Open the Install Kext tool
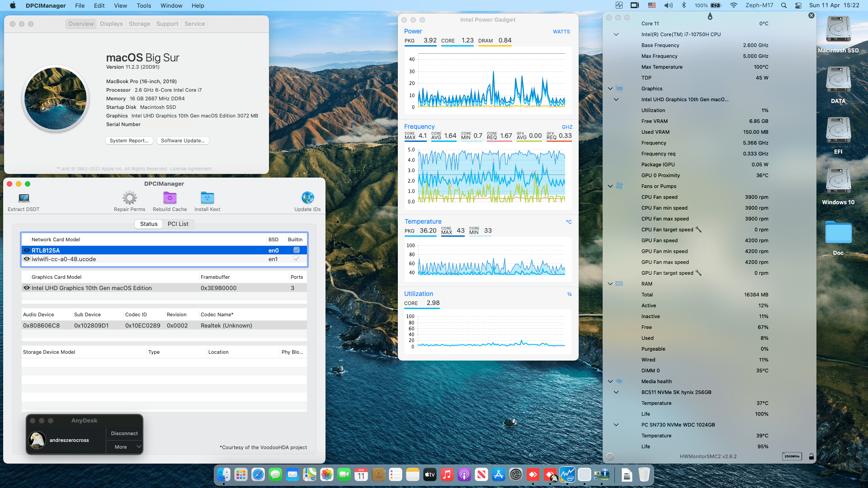 tap(207, 198)
